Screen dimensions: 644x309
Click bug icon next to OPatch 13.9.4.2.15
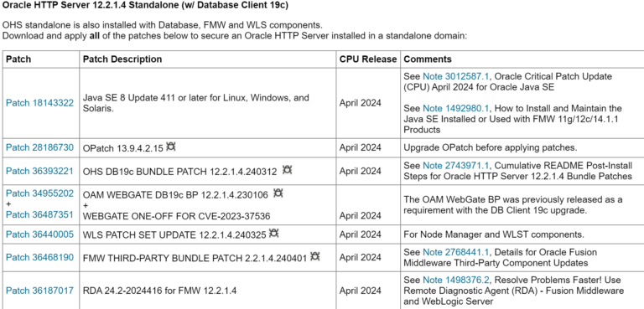pyautogui.click(x=170, y=147)
